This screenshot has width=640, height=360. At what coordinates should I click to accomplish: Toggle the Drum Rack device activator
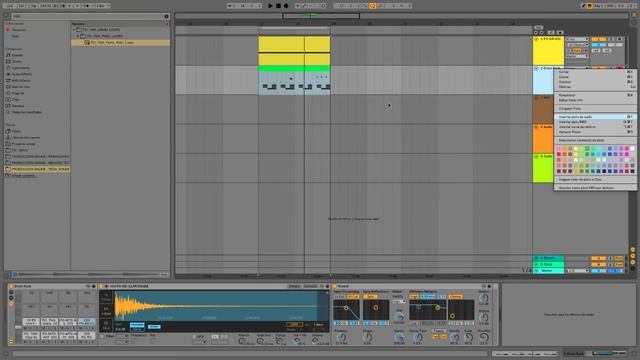coord(11,287)
